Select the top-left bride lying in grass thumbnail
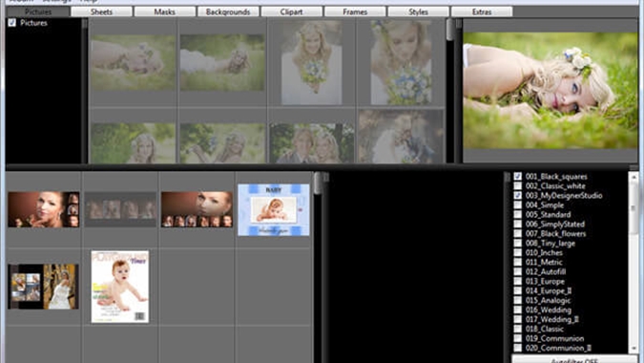The width and height of the screenshot is (644, 363). point(133,63)
